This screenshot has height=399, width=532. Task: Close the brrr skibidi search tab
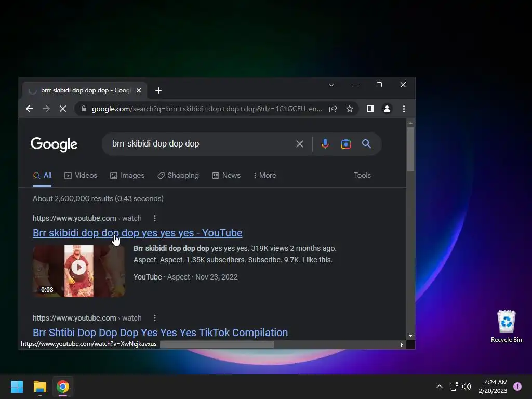138,90
